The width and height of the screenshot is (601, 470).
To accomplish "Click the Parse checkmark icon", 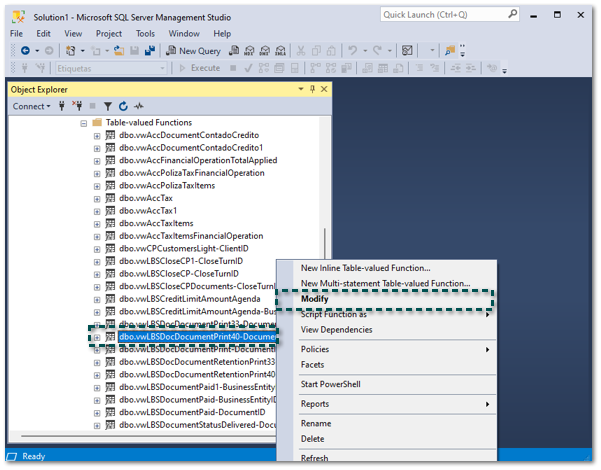I will (x=248, y=68).
